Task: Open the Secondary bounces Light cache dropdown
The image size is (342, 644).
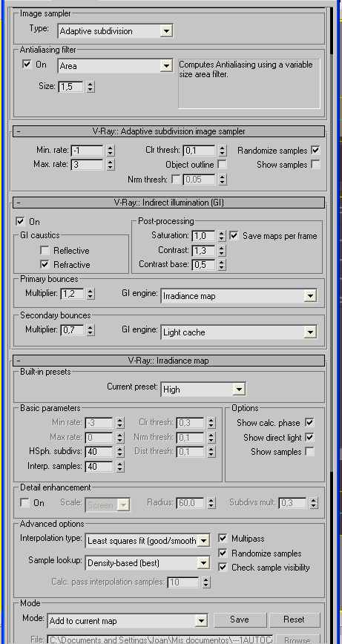Action: pyautogui.click(x=239, y=332)
